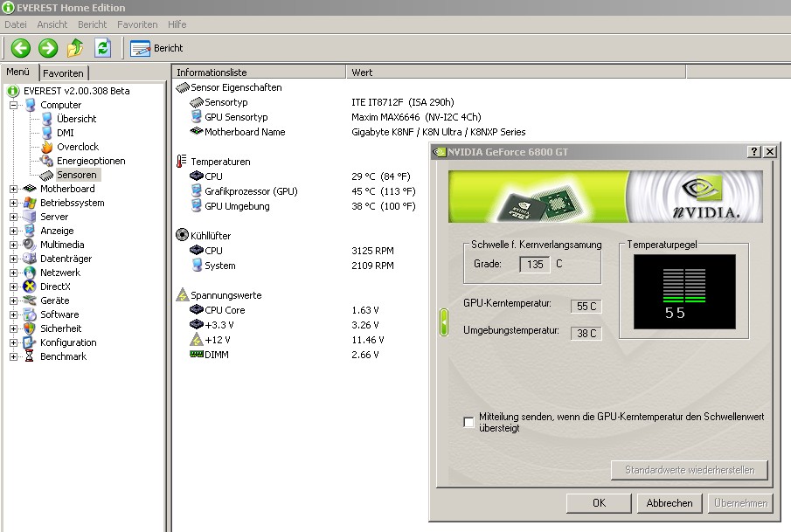Viewport: 791px width, 532px height.
Task: Click the Motherboard icon in the tree
Action: (30, 189)
